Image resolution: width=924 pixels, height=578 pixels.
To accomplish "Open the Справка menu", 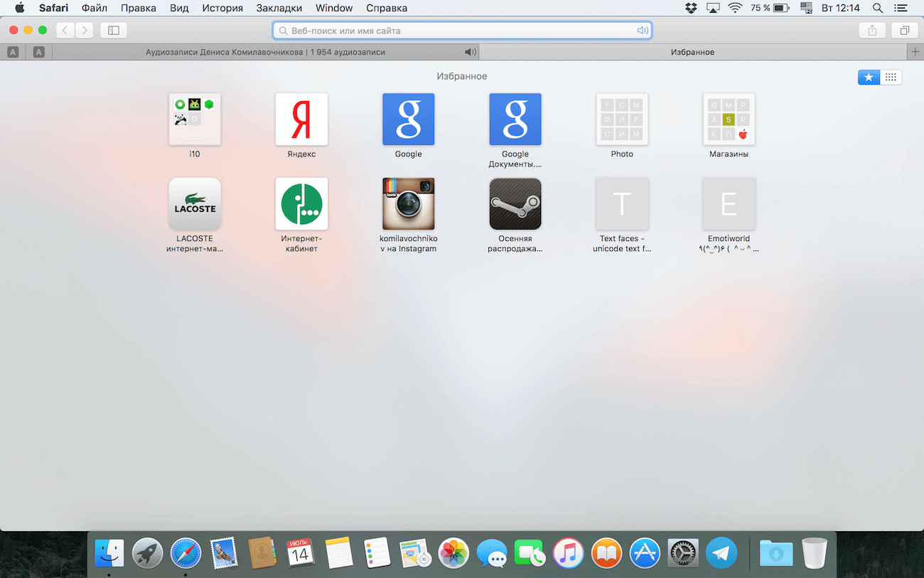I will [x=387, y=8].
